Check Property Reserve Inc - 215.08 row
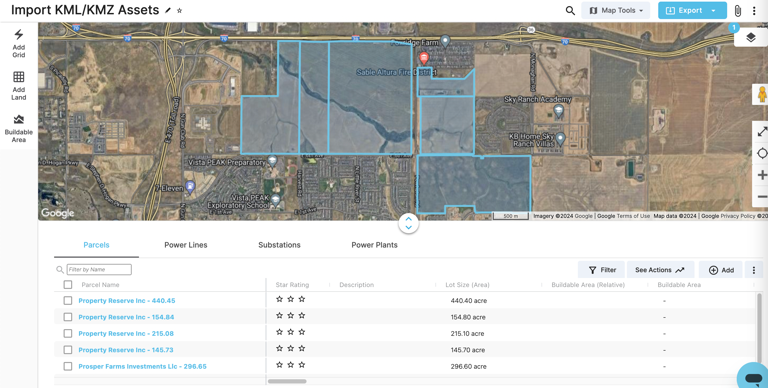768x388 pixels. click(x=68, y=334)
